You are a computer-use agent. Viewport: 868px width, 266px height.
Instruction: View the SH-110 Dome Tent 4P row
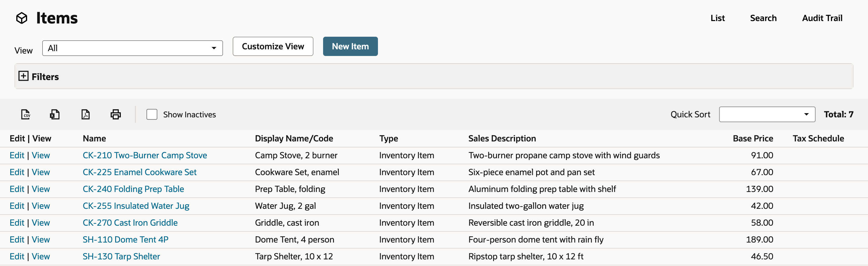tap(41, 240)
